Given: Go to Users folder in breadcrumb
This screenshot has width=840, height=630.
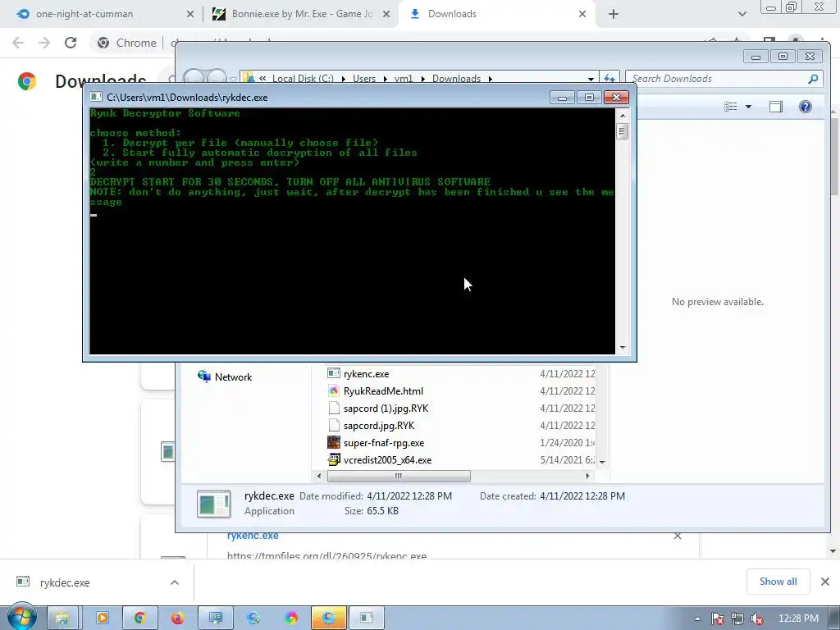Looking at the screenshot, I should (364, 79).
